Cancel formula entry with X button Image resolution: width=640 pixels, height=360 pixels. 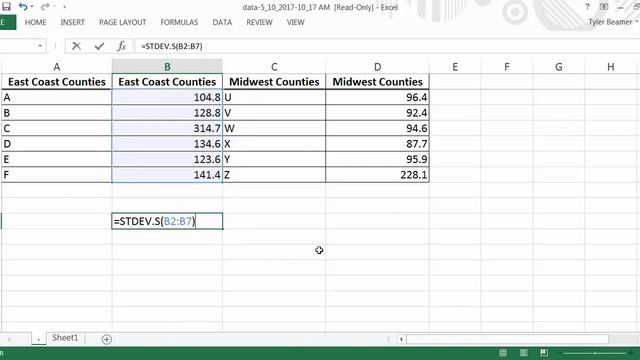pyautogui.click(x=76, y=46)
